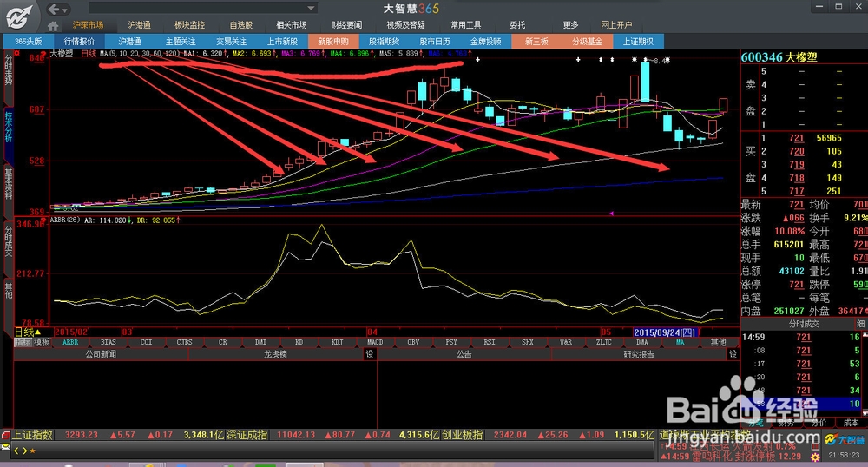Click into the top search input field

coord(197,9)
